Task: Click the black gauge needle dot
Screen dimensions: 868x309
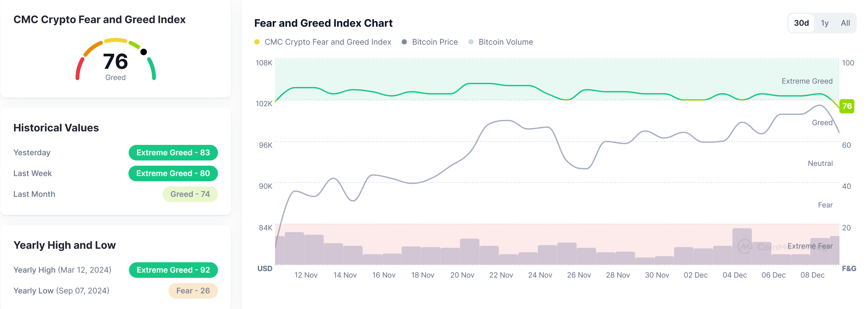Action: click(x=143, y=52)
